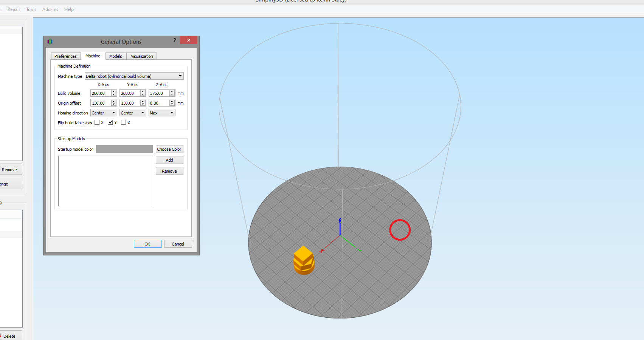Open the Machine type dropdown
The height and width of the screenshot is (340, 644).
tap(134, 76)
